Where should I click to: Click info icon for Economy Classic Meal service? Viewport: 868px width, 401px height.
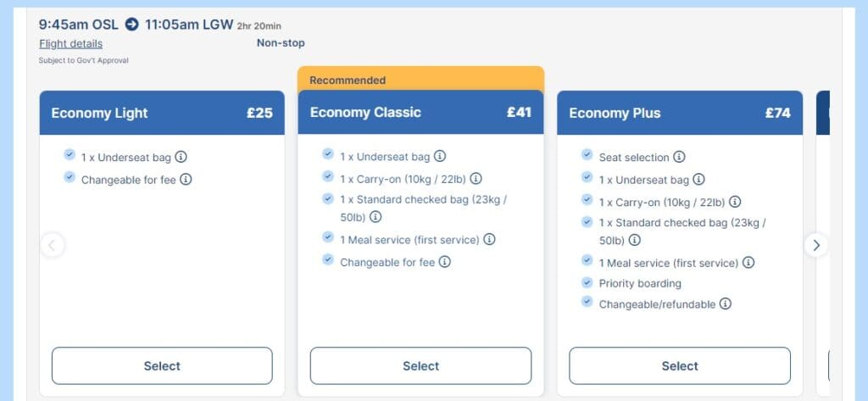(489, 240)
